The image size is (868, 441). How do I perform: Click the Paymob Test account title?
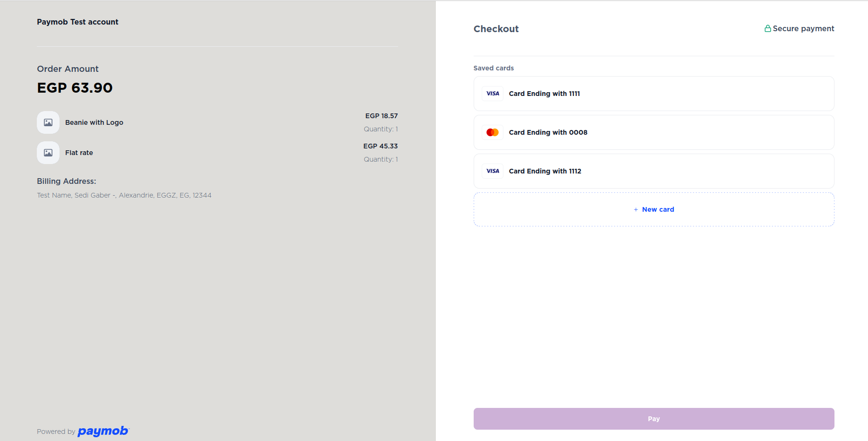(77, 22)
